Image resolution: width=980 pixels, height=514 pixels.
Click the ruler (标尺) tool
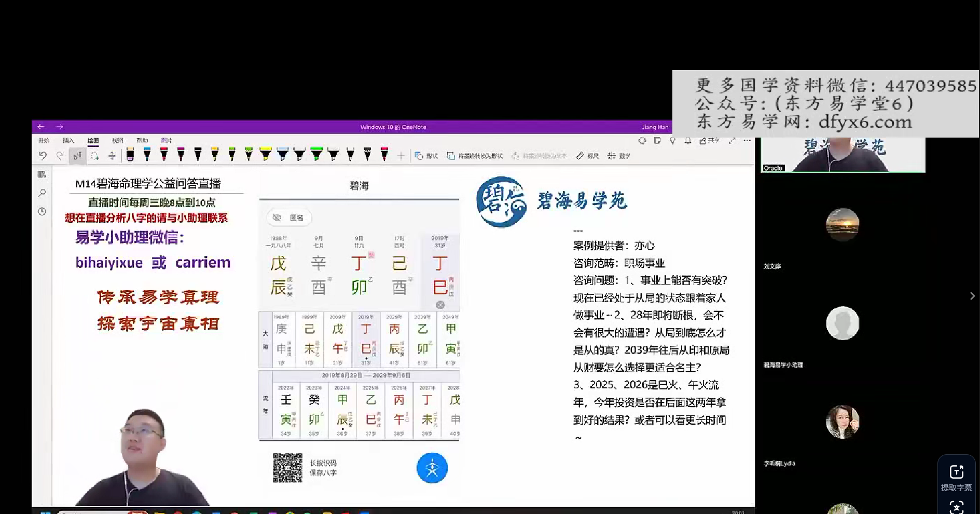(587, 156)
